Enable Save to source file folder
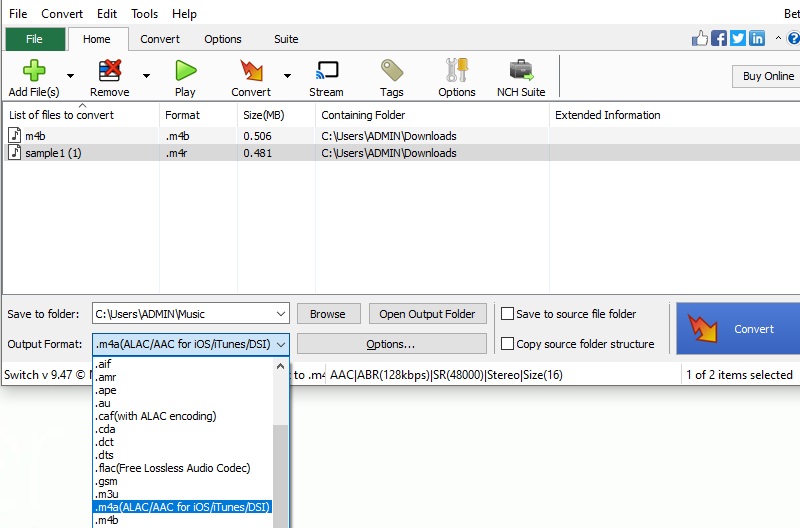The width and height of the screenshot is (800, 528). 508,314
